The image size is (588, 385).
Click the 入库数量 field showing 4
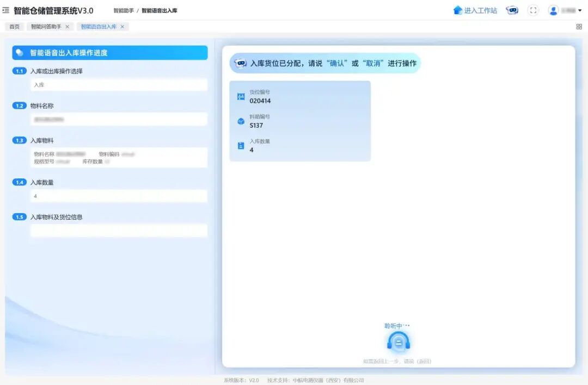[x=119, y=196]
